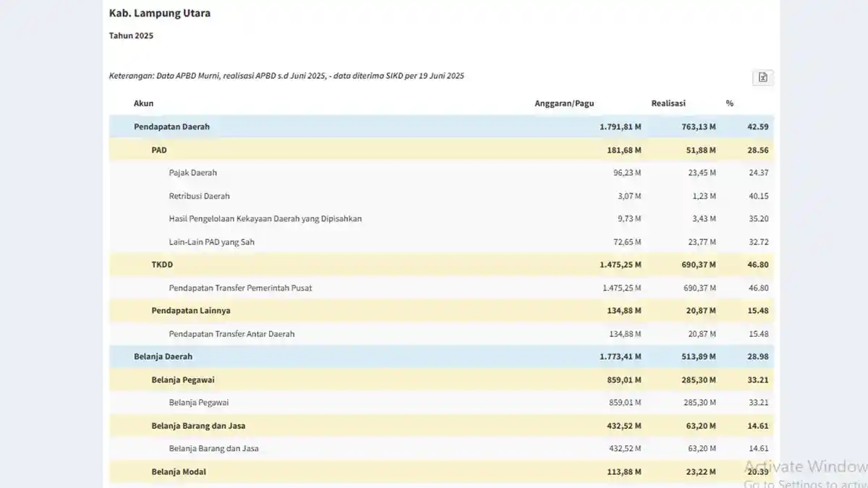
Task: Click the 28.56 percentage value
Action: pos(758,150)
